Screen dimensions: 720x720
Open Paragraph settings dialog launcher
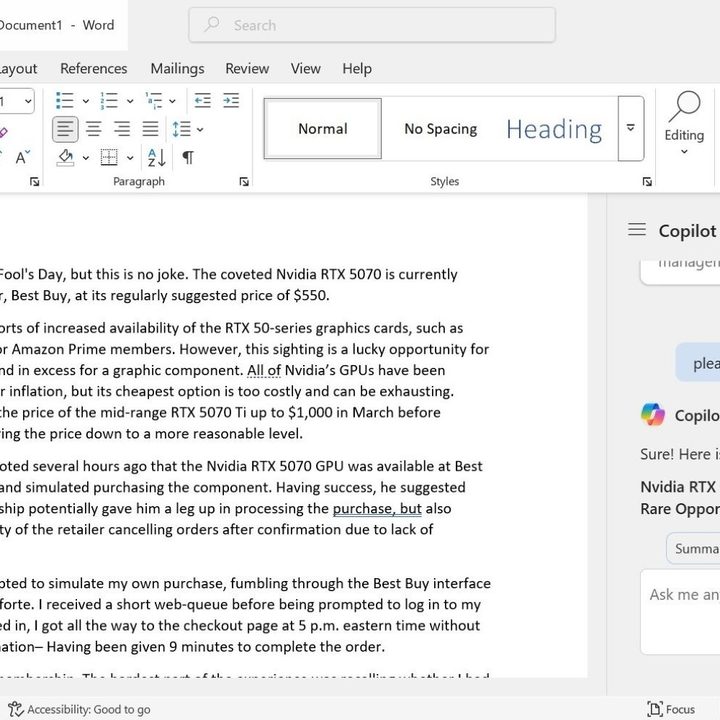tap(244, 182)
